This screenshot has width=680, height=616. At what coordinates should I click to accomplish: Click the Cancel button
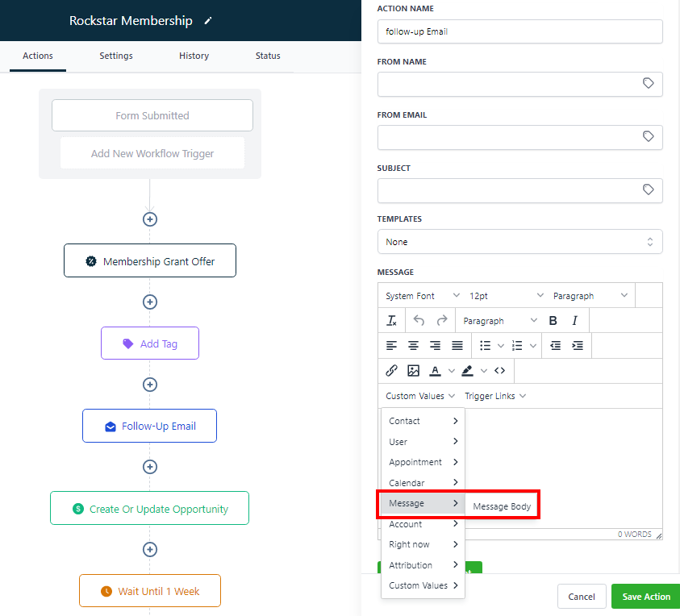(x=581, y=597)
